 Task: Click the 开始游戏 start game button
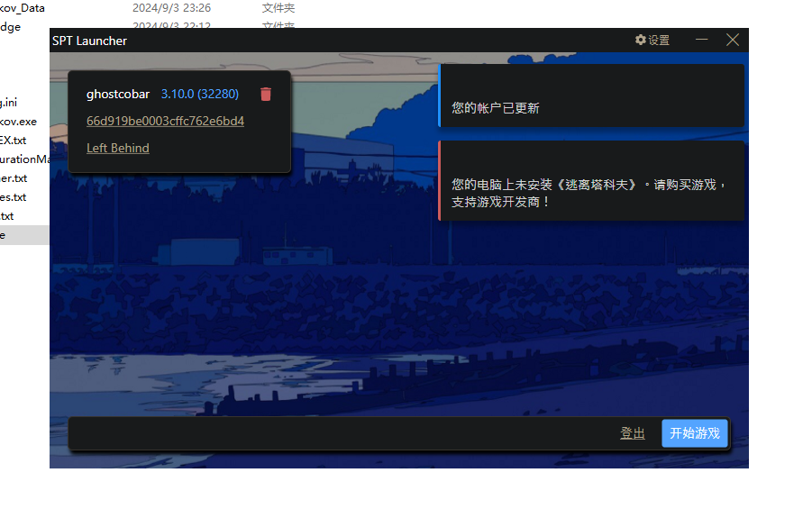[695, 433]
